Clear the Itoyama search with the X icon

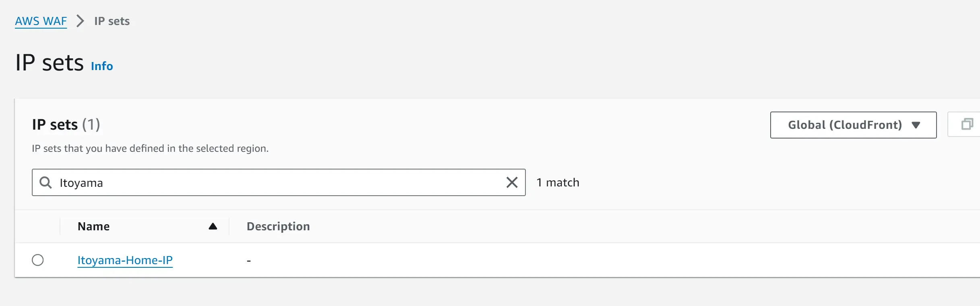(x=512, y=182)
